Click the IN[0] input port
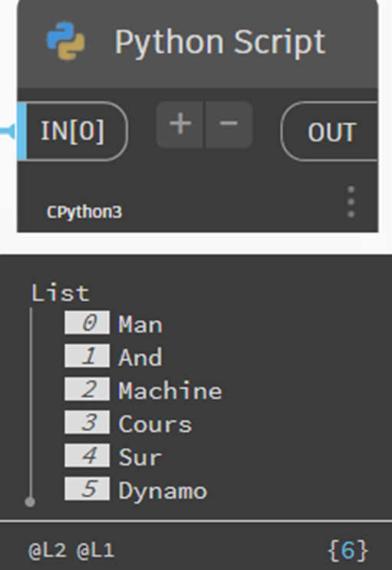Image resolution: width=392 pixels, height=570 pixels. click(72, 131)
